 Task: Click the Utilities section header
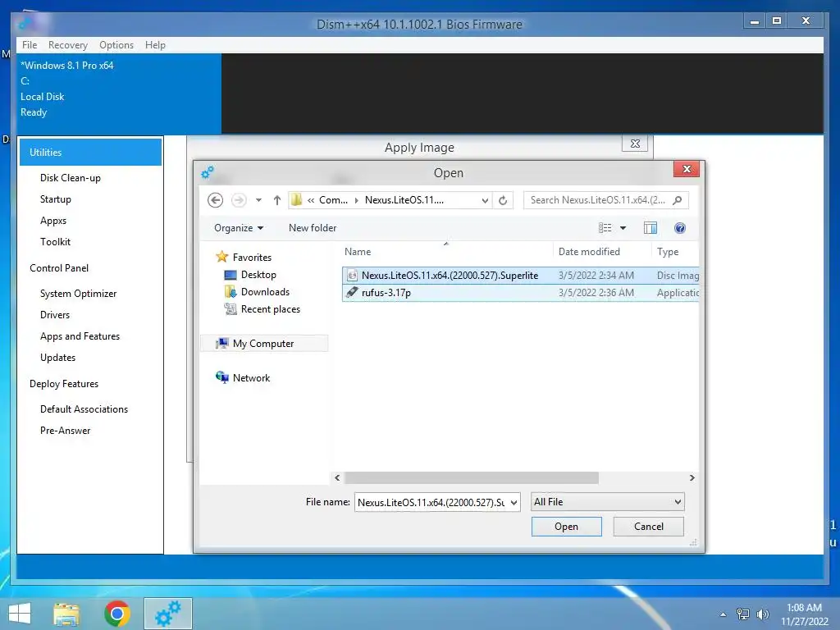coord(90,152)
